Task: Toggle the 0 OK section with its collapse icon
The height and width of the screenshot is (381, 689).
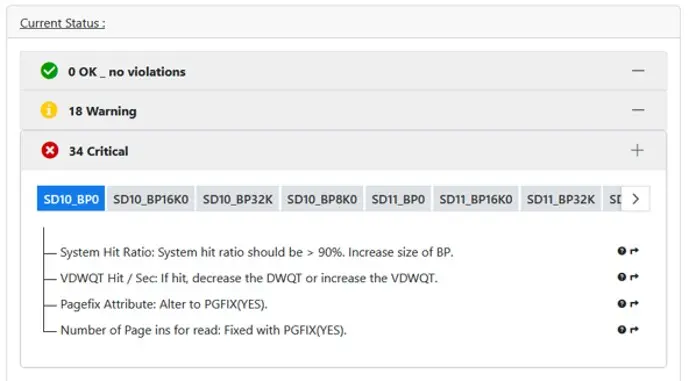Action: pos(638,71)
